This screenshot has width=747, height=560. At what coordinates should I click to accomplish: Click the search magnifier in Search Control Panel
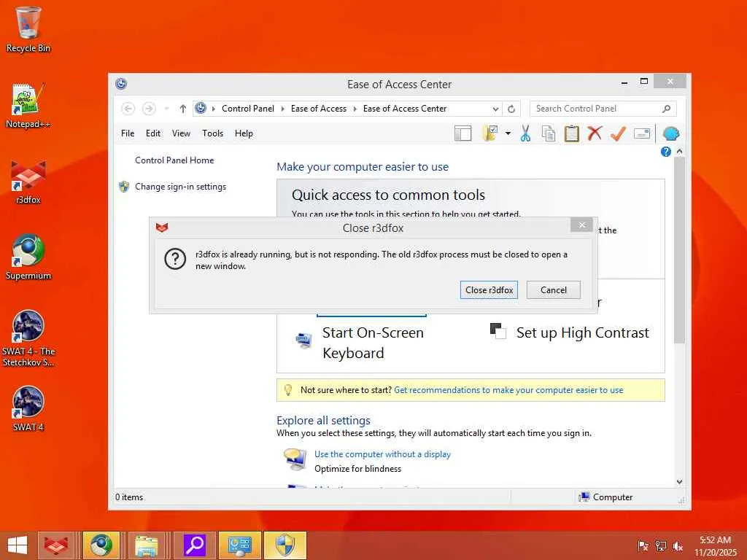(667, 109)
